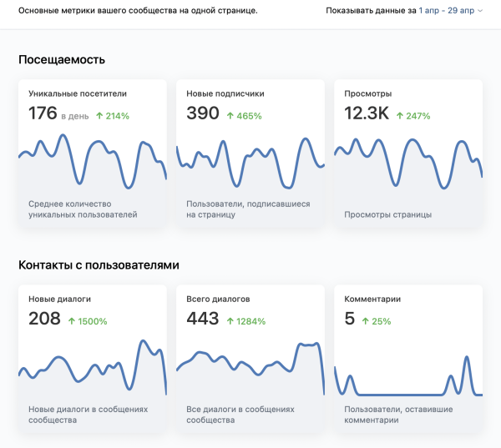Image resolution: width=501 pixels, height=448 pixels.
Task: Click the green up arrow next to 214%
Action: [99, 116]
